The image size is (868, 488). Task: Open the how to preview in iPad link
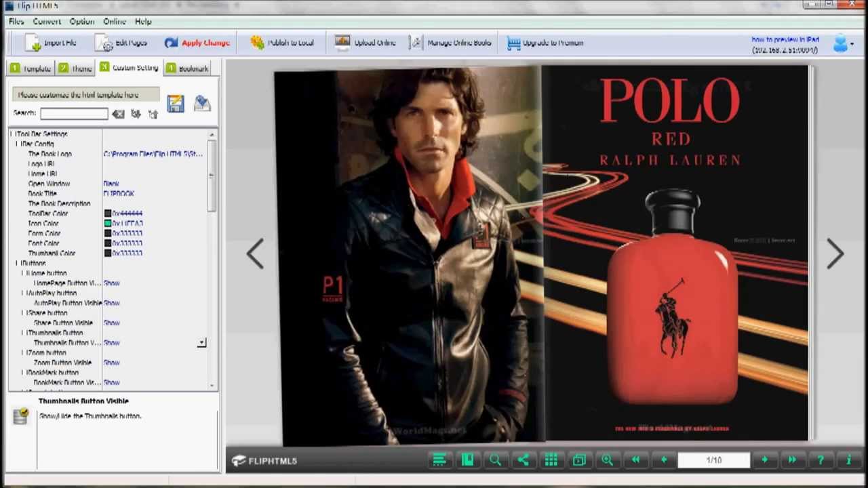(785, 40)
